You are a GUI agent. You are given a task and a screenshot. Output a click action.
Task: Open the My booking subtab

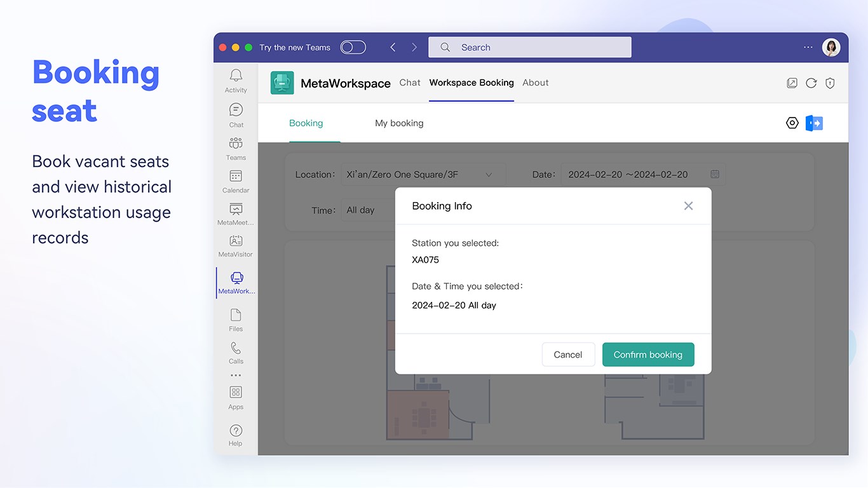pyautogui.click(x=399, y=123)
